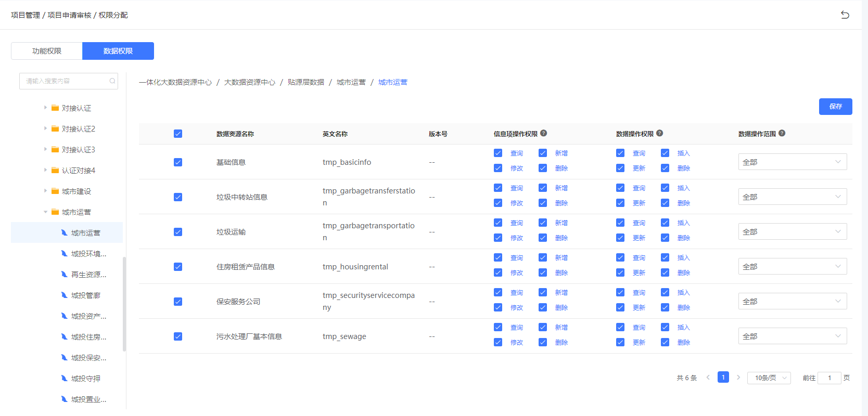Open 数据操作范围 dropdown for 保安服务公司
868x416 pixels.
[x=793, y=301]
